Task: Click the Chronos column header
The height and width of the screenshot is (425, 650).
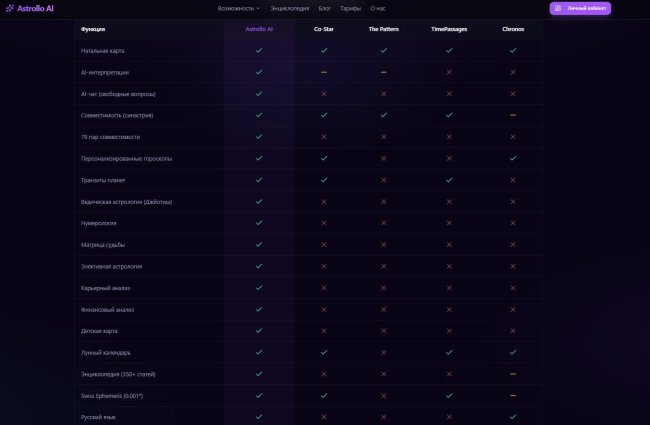Action: pyautogui.click(x=513, y=29)
